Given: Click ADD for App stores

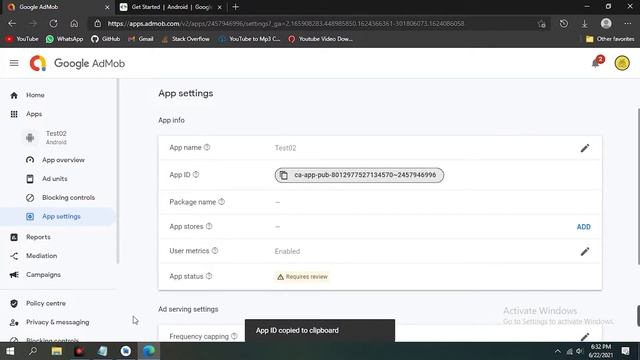Looking at the screenshot, I should tap(584, 227).
